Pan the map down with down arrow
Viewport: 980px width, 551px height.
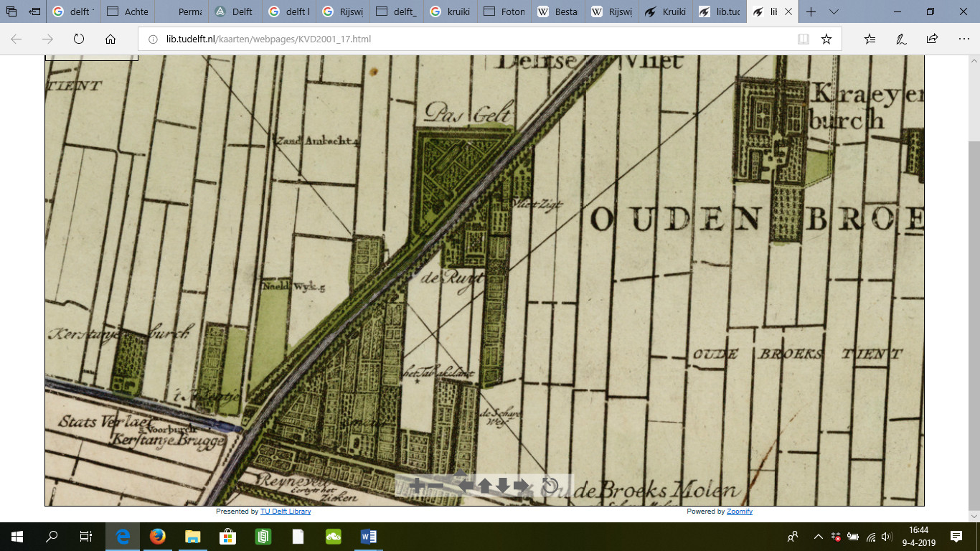[503, 486]
